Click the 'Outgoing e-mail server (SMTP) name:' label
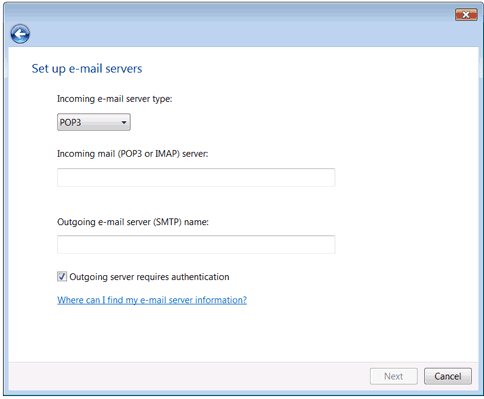 [x=133, y=222]
